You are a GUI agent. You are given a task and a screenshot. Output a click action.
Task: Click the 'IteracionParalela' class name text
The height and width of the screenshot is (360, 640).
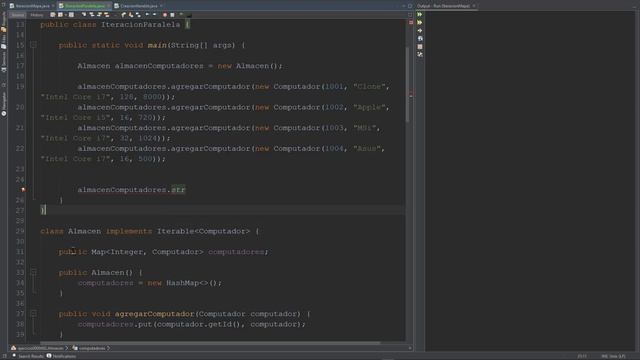click(140, 24)
